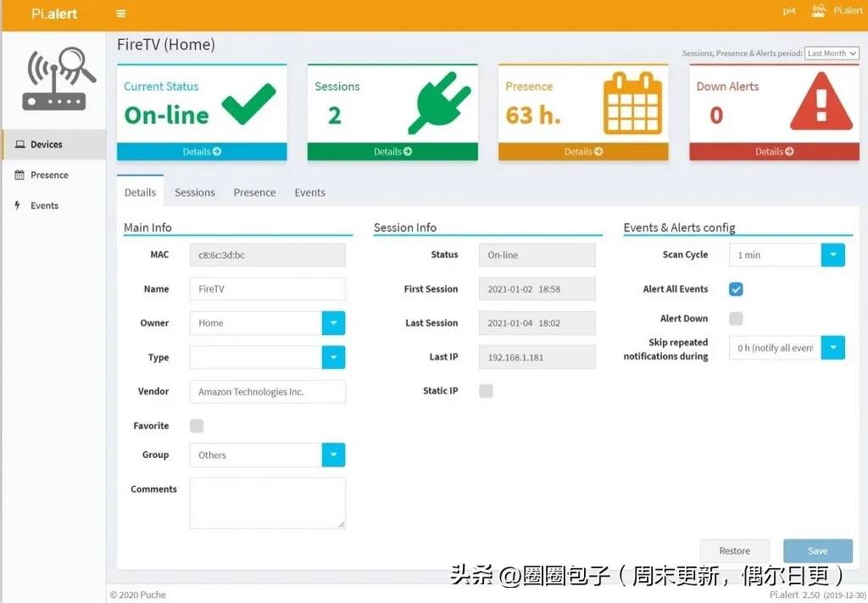
Task: Click the resize grip of Comments box
Action: tap(341, 524)
